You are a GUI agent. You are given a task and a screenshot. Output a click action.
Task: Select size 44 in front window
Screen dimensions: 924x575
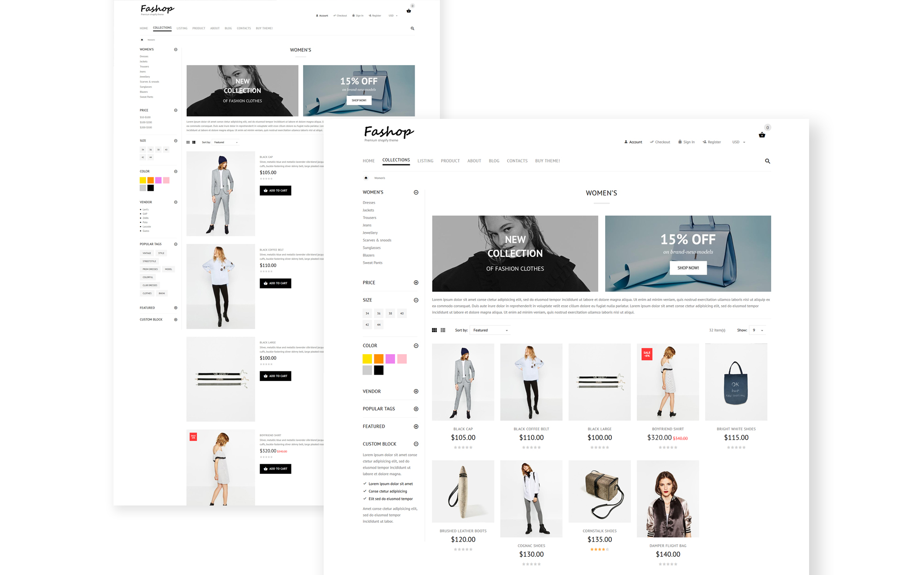coord(379,324)
